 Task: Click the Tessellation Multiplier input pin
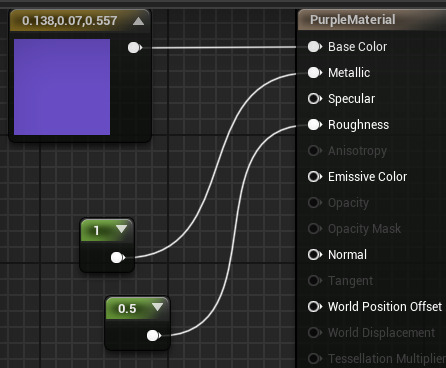point(315,359)
